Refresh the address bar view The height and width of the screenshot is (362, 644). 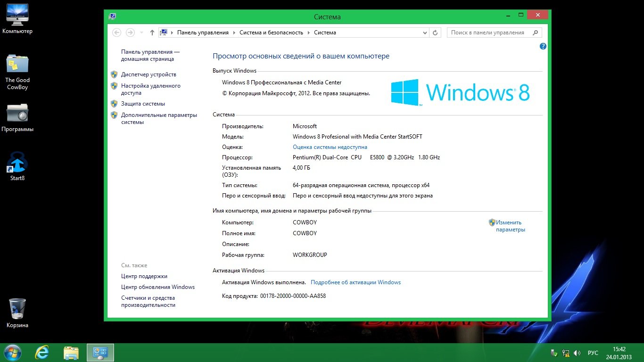coord(436,33)
